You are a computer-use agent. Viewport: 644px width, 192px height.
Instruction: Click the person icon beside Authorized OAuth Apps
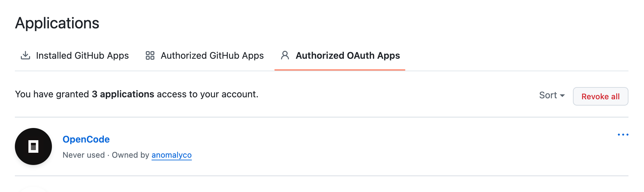(285, 55)
